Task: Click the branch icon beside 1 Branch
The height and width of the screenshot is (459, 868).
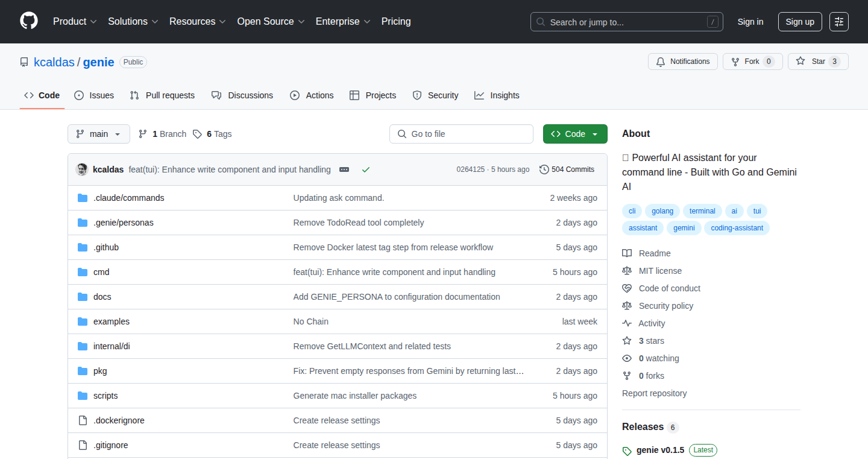Action: click(x=143, y=134)
